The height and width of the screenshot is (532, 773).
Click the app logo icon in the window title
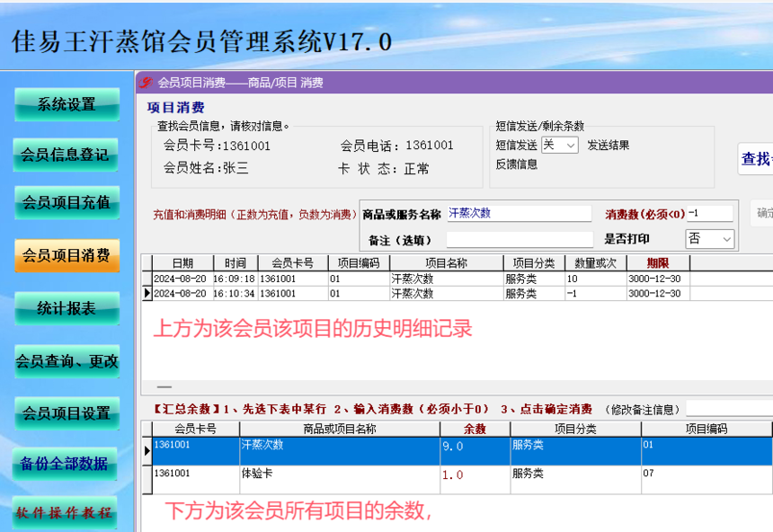[x=146, y=83]
